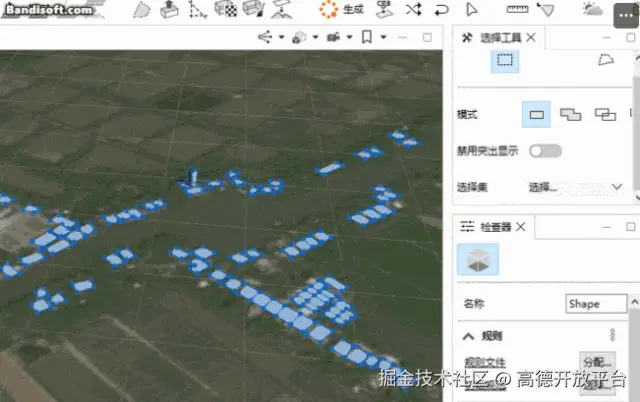Click the inspector scroll up arrow
The image size is (640, 402).
(635, 302)
